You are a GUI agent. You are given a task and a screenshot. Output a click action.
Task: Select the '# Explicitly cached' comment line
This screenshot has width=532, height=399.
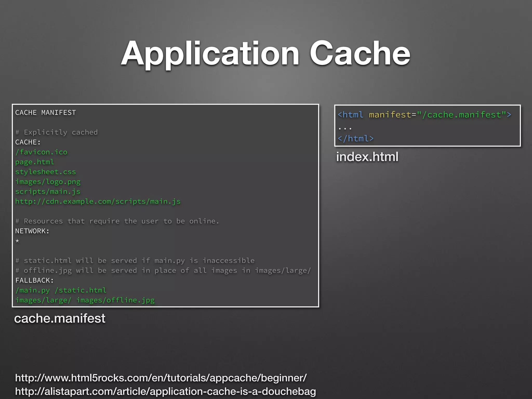[56, 132]
